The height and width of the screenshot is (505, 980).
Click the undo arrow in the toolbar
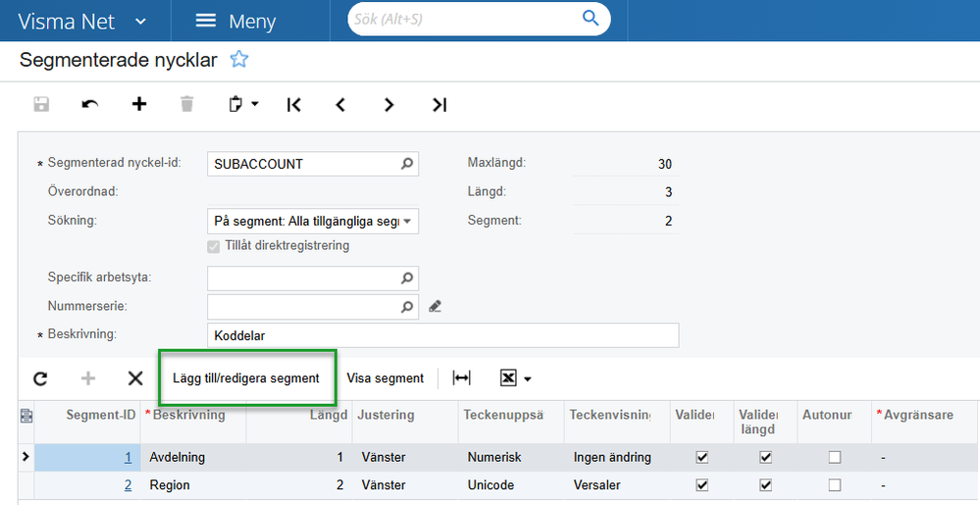click(x=90, y=104)
